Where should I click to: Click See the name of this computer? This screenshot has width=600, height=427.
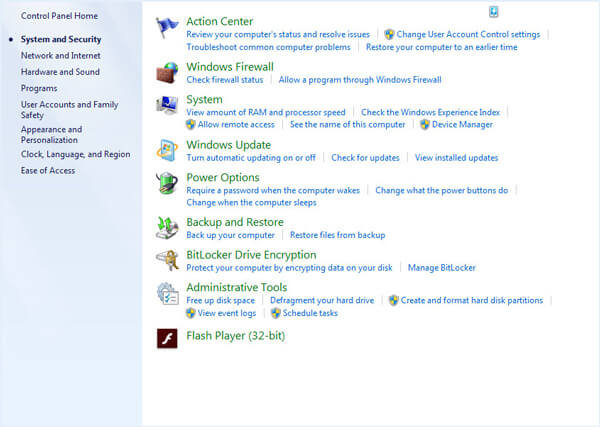click(x=347, y=125)
